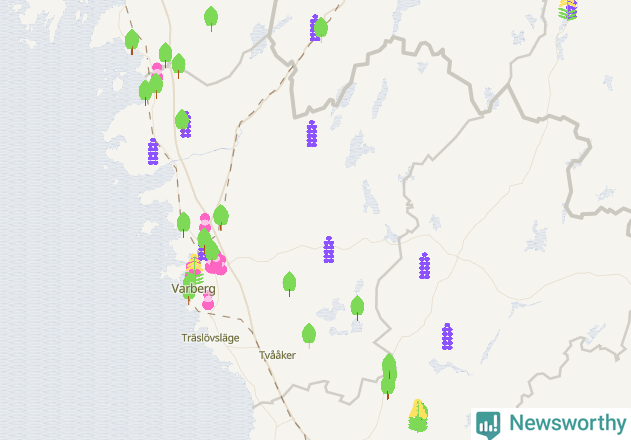
Task: Select the northwesternmost tree icon on the coast
Action: [132, 42]
